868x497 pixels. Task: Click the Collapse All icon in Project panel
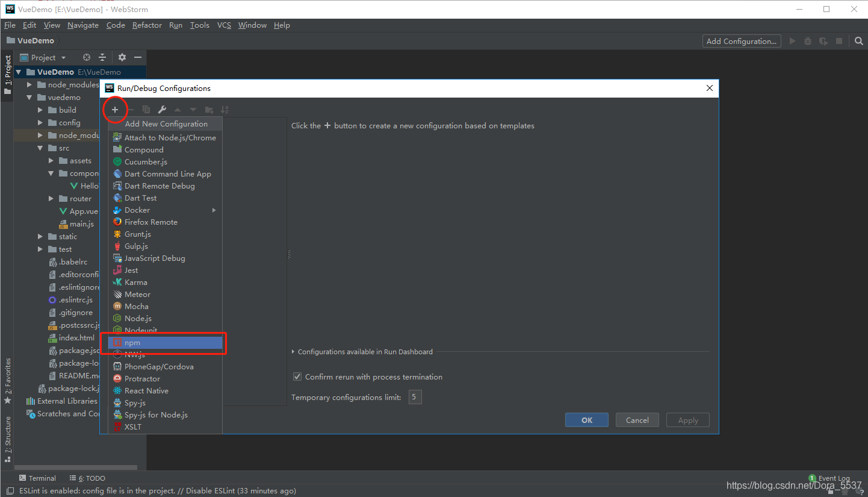tap(102, 57)
